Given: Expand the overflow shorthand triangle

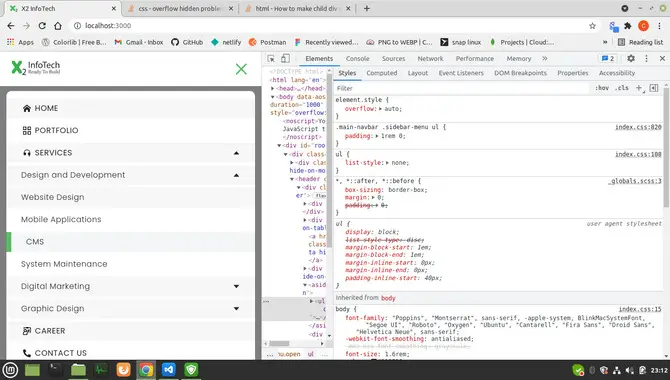Looking at the screenshot, I should (x=380, y=109).
